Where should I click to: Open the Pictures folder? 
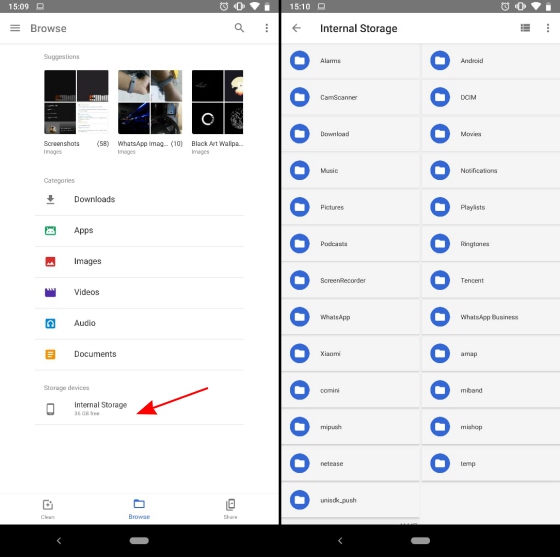[351, 207]
